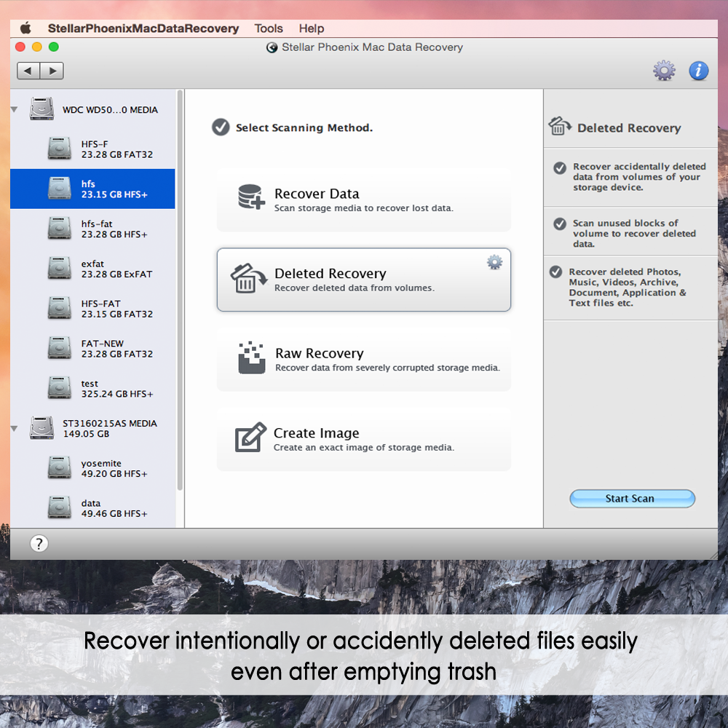The image size is (728, 728).
Task: Go forward with the right arrow button
Action: pos(52,71)
